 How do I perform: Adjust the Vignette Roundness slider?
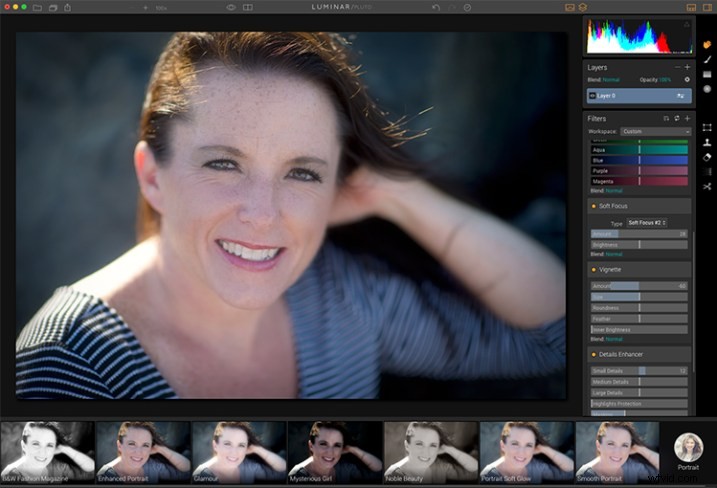[x=639, y=308]
